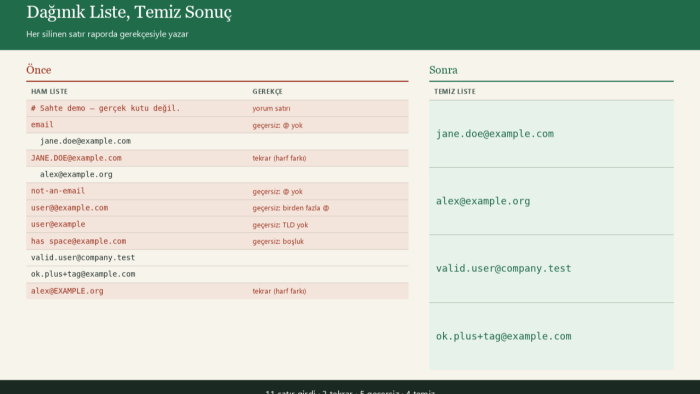Viewport: 700px width, 394px height.
Task: Click clean list entry "ok.plus+tag@example.com"
Action: pyautogui.click(x=551, y=336)
